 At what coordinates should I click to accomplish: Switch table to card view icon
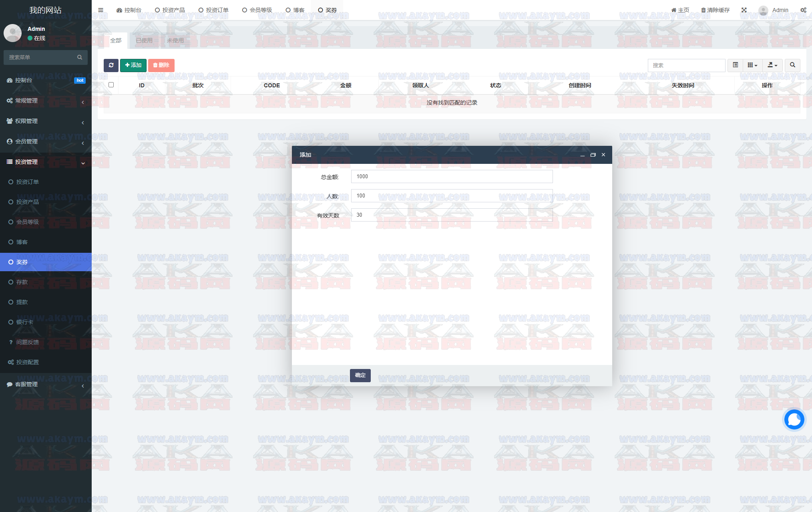coord(736,65)
